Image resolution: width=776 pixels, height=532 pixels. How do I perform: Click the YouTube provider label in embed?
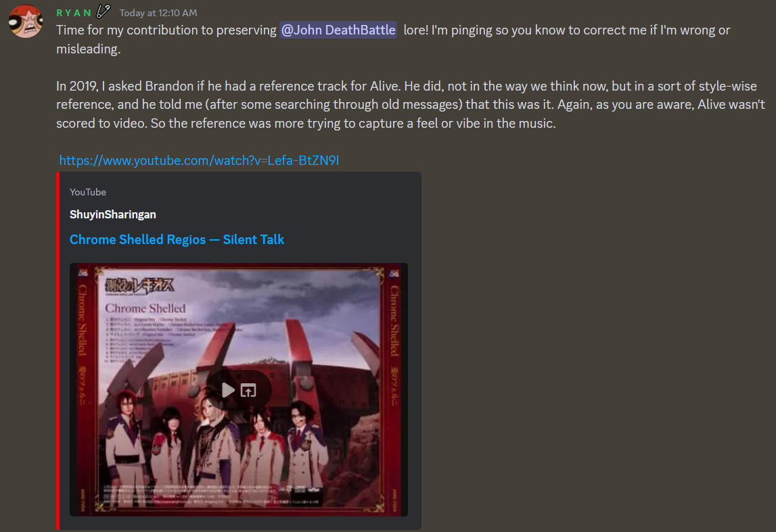87,192
